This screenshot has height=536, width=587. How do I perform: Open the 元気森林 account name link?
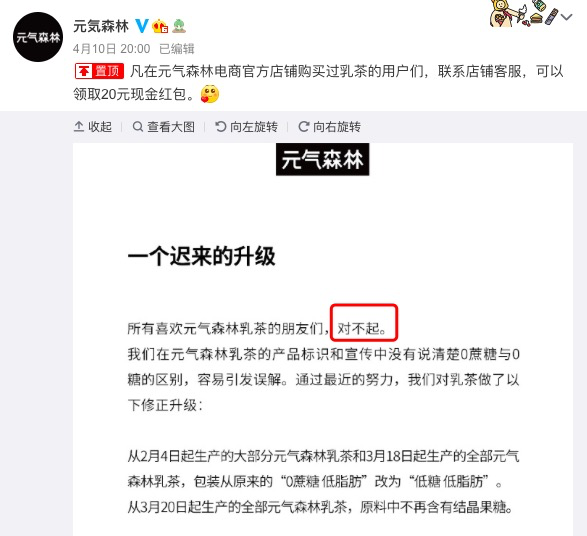tap(101, 26)
